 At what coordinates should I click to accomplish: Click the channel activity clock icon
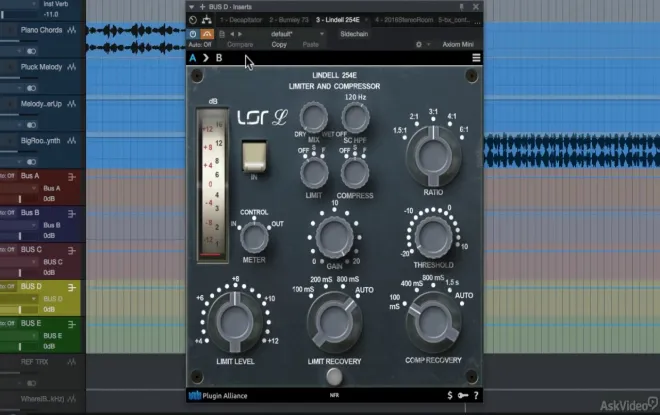pyautogui.click(x=193, y=20)
